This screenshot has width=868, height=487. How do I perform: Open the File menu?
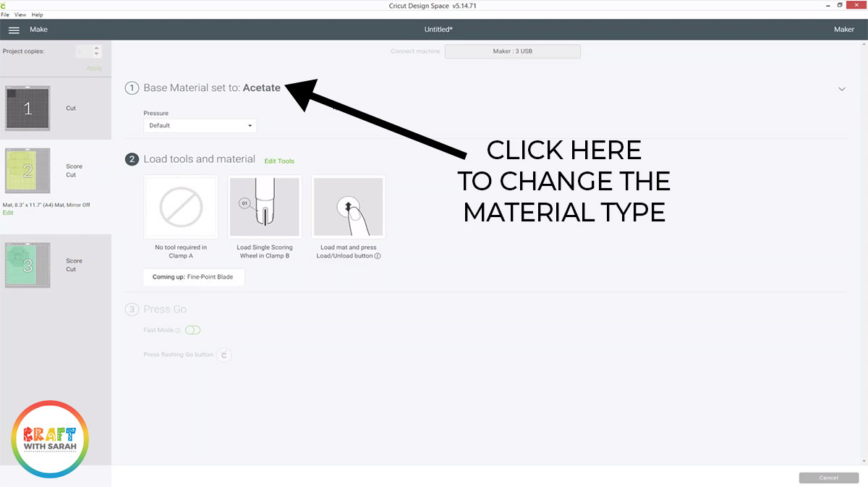point(7,14)
